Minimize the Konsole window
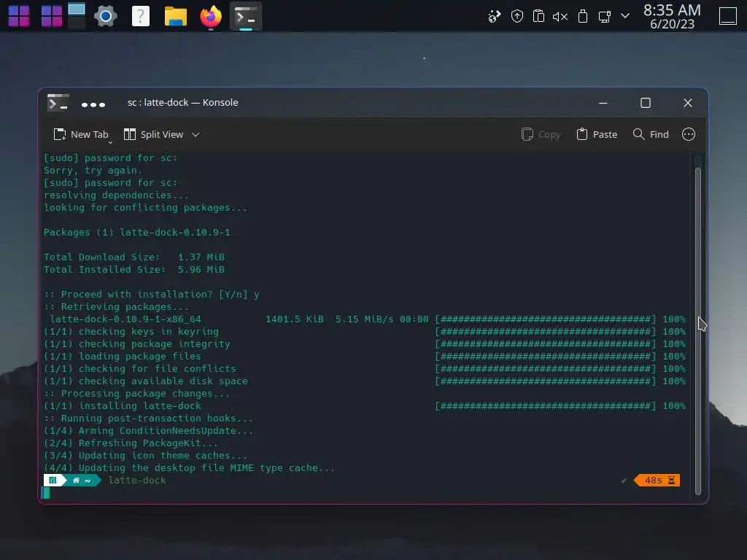This screenshot has height=560, width=747. (x=603, y=103)
